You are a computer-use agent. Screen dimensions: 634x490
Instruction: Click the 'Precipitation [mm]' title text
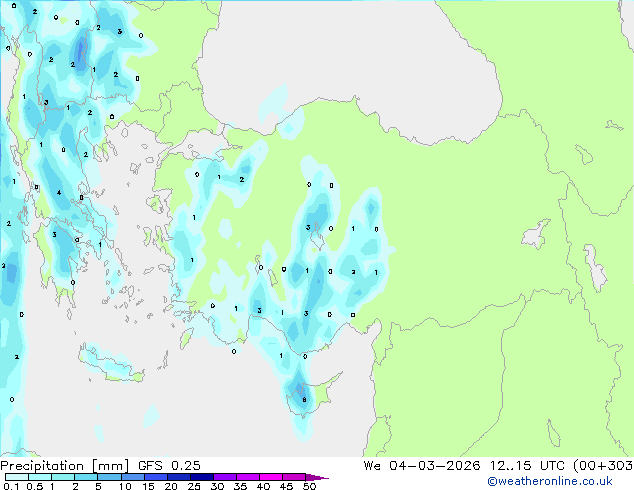click(65, 466)
